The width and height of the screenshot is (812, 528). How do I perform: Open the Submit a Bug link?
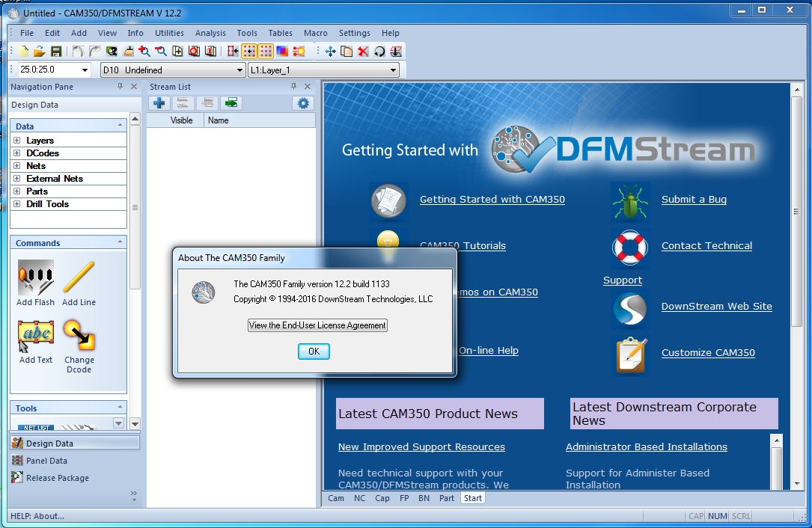pos(694,199)
